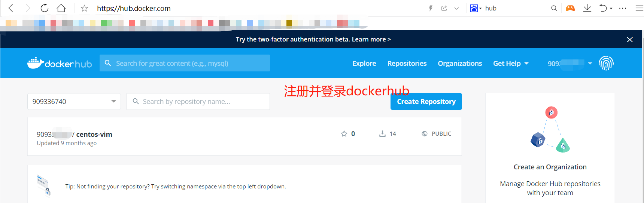The height and width of the screenshot is (203, 644).
Task: Click the star icon on centos-vim
Action: tap(344, 134)
